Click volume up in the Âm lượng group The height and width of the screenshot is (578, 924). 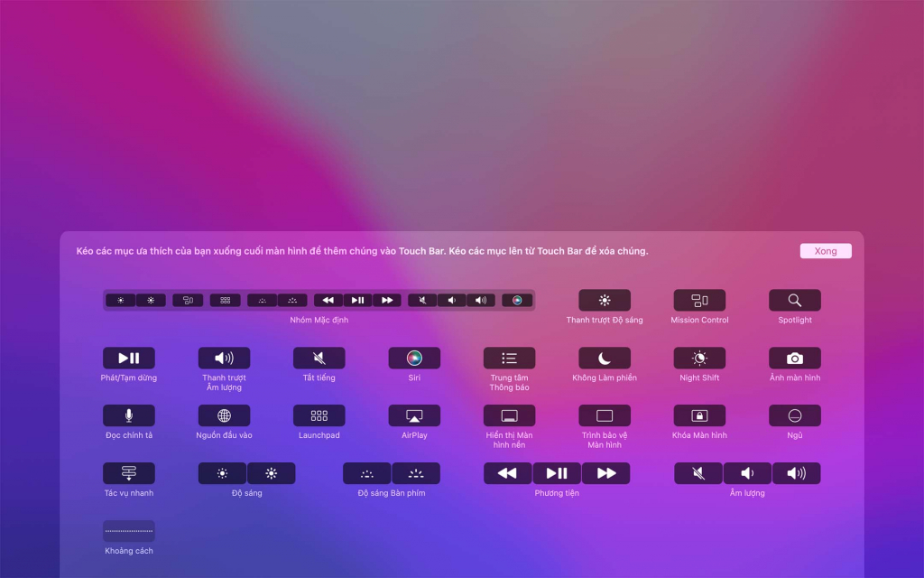coord(796,473)
